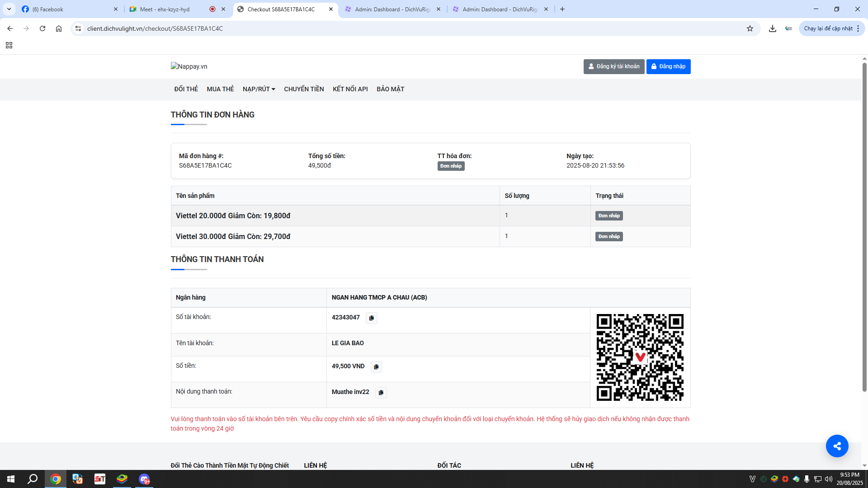
Task: Copy payment content Muathe inv22
Action: point(381,393)
